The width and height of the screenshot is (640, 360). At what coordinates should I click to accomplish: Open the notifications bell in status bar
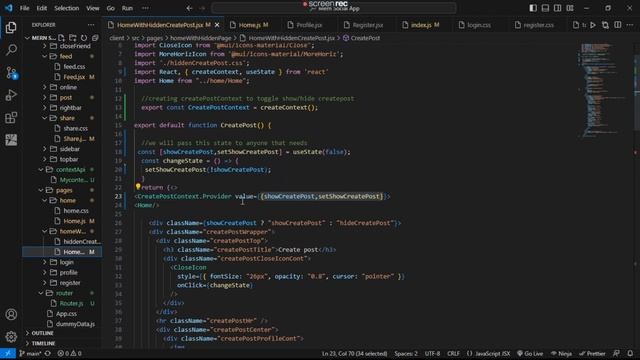[630, 353]
